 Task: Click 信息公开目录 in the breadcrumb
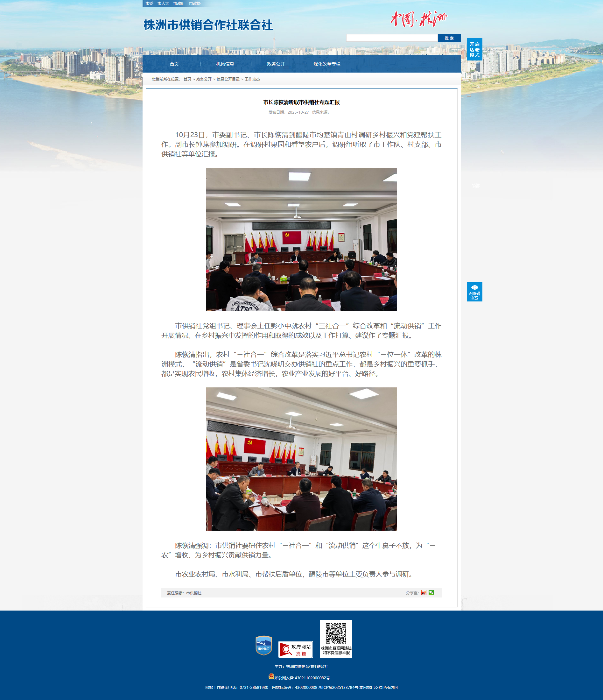tap(228, 79)
